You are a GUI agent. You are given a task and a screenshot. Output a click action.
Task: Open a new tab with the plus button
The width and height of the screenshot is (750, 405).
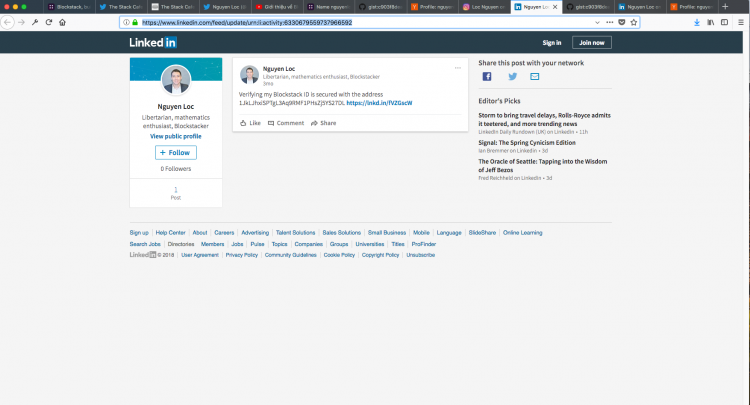pos(725,7)
